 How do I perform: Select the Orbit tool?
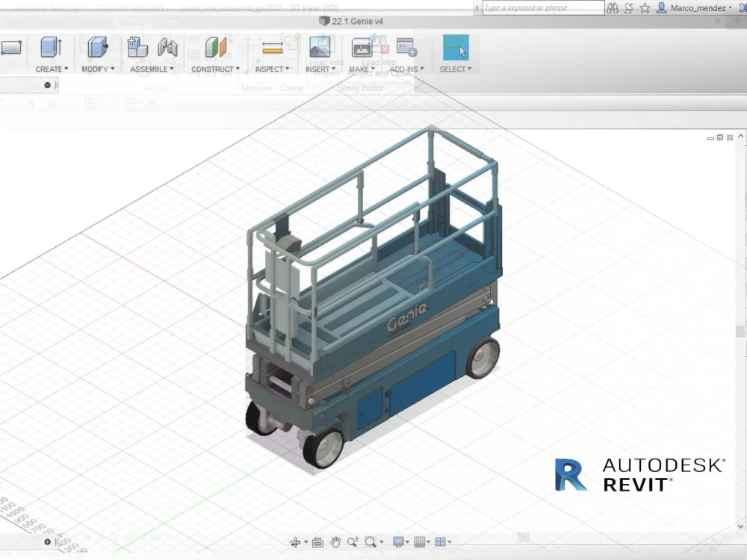pos(296,541)
